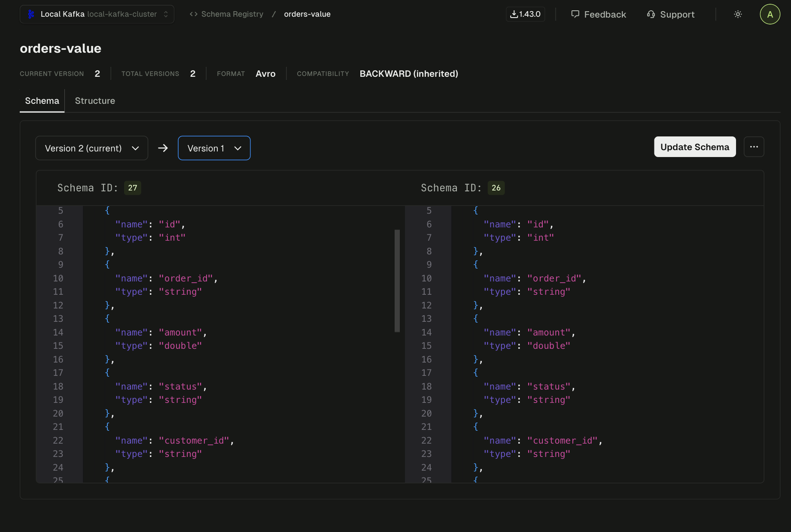
Task: Click the schema diff vertical scrollbar
Action: click(x=397, y=281)
